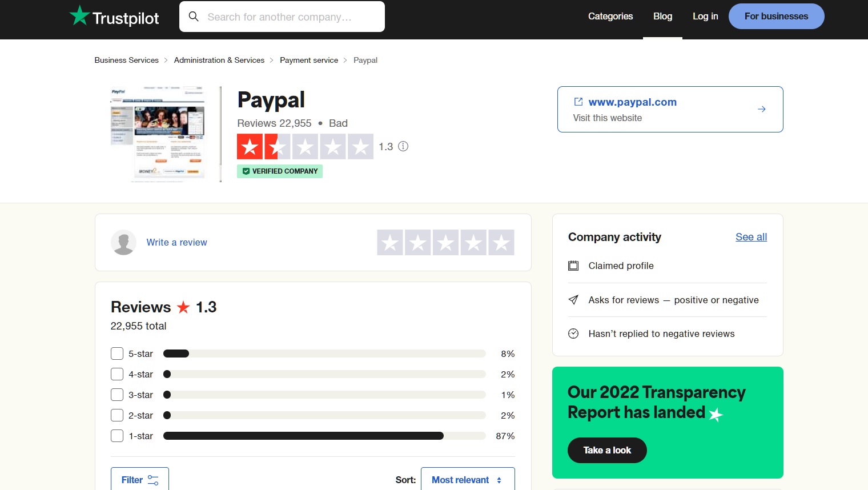Open Administration & Services breadcrumb

pos(219,60)
